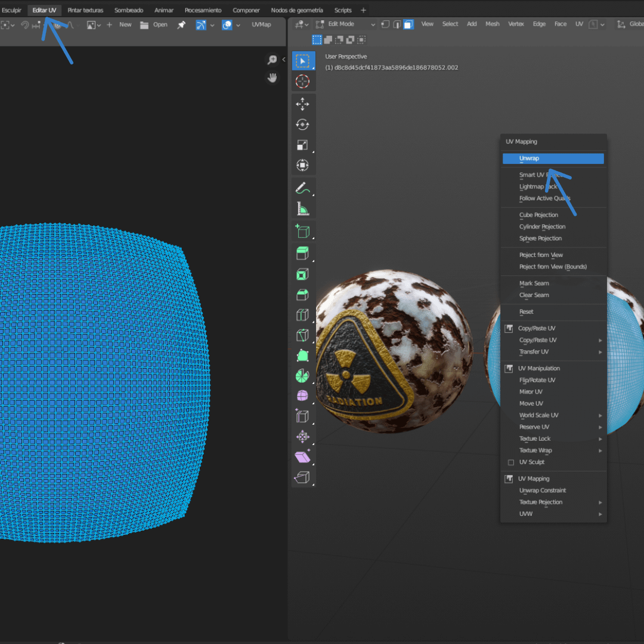Switch to the Sombreado workspace tab
Image resolution: width=644 pixels, height=644 pixels.
click(x=129, y=10)
